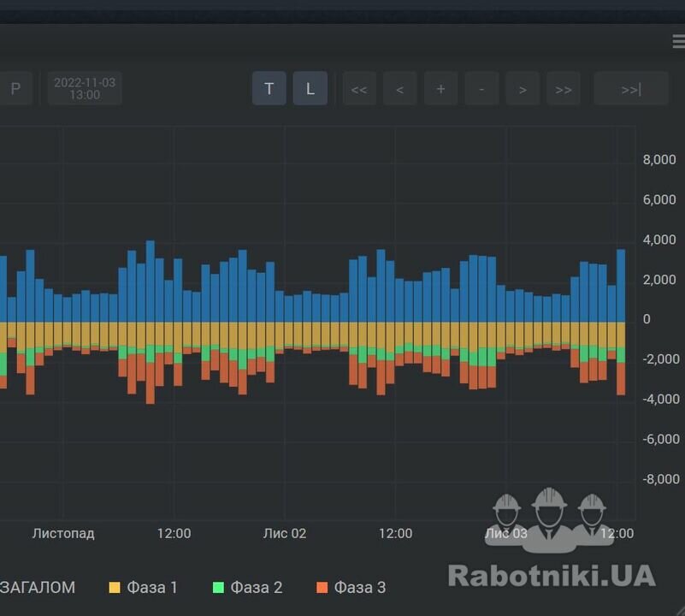The image size is (685, 616).
Task: Toggle Фаза 3 legend orange swatch
Action: pyautogui.click(x=322, y=587)
